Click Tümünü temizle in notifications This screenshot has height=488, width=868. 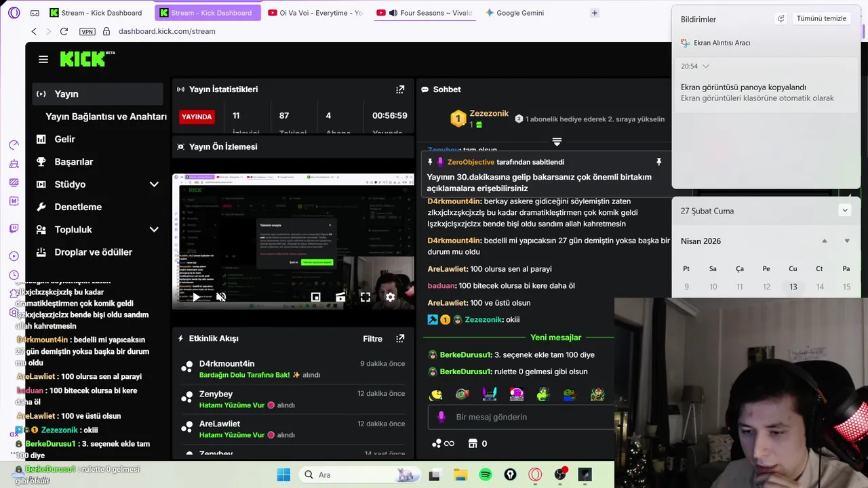click(x=821, y=18)
